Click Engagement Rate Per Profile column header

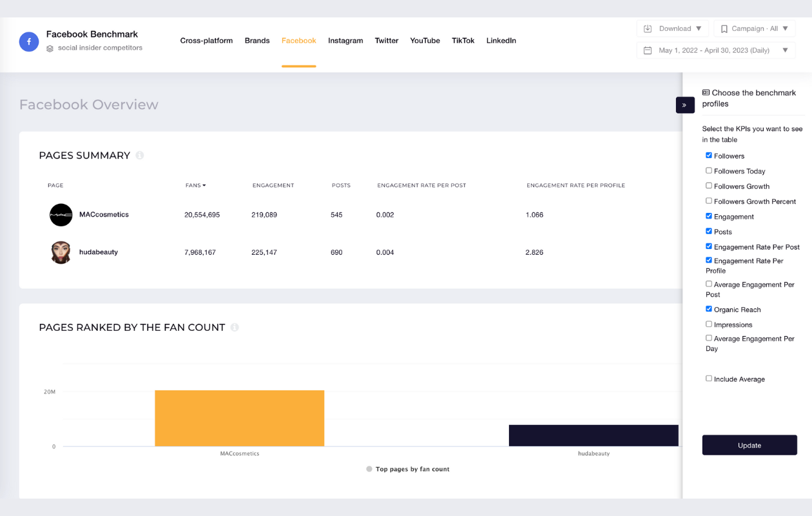[576, 185]
